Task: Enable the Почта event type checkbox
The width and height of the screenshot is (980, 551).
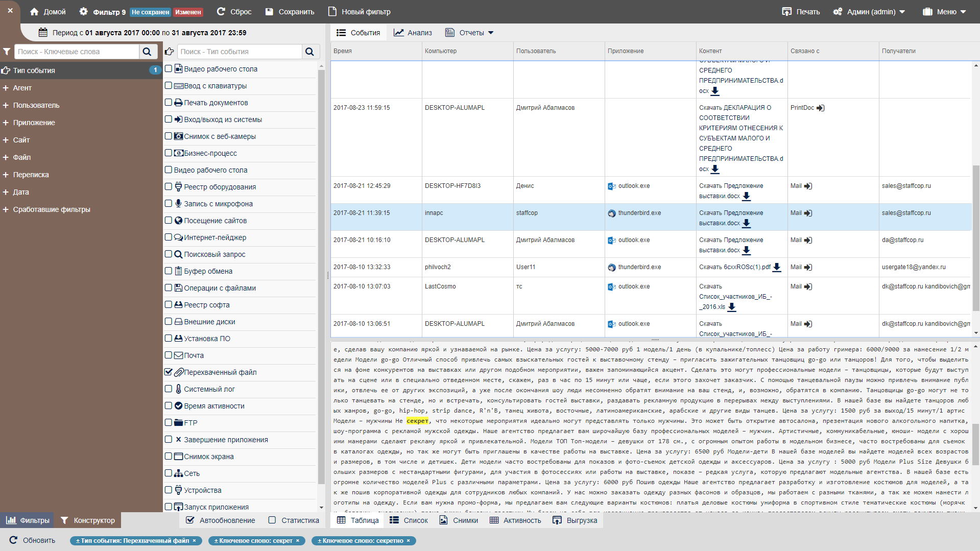Action: (168, 355)
